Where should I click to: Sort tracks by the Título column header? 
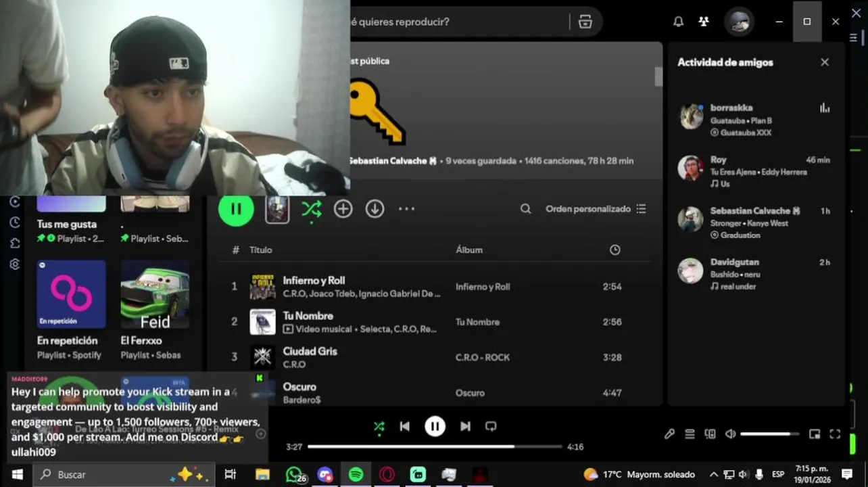[260, 250]
